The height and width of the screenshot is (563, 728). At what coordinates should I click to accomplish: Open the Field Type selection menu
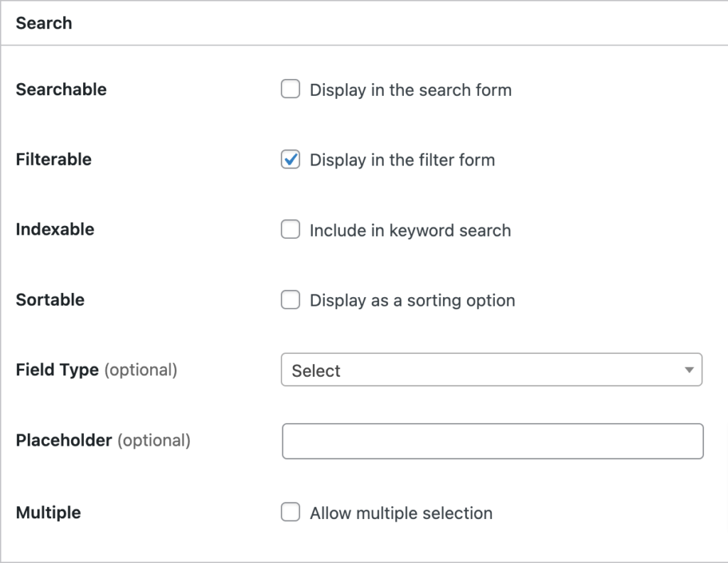coord(491,370)
